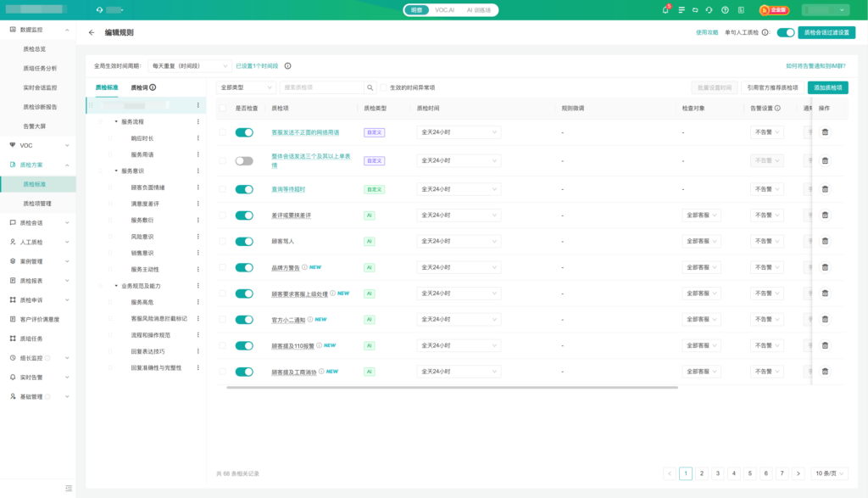Open the 使用攻略 link
The width and height of the screenshot is (868, 498).
tap(706, 32)
